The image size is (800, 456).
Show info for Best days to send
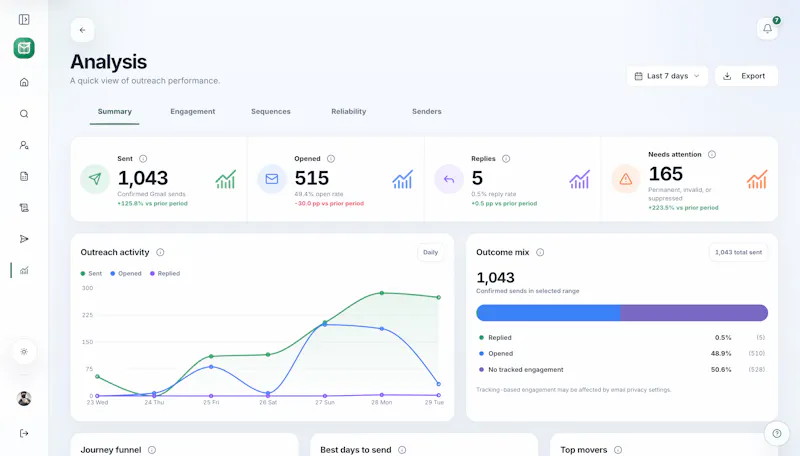402,450
